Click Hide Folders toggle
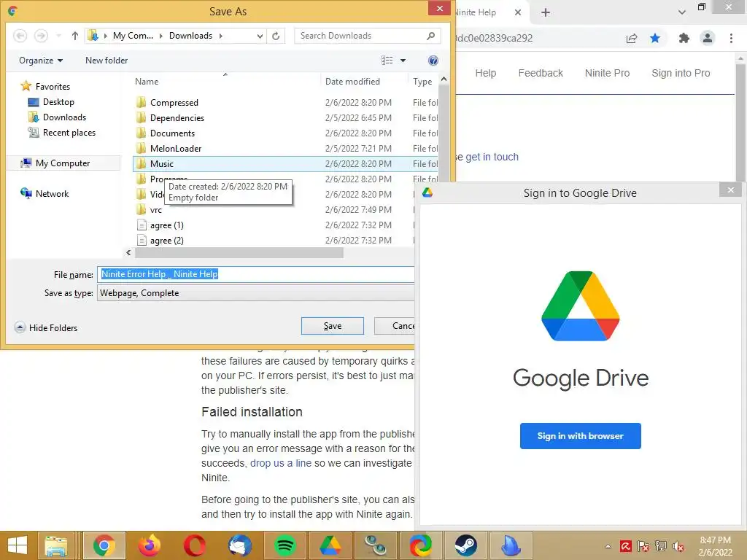Image resolution: width=747 pixels, height=560 pixels. click(x=46, y=327)
